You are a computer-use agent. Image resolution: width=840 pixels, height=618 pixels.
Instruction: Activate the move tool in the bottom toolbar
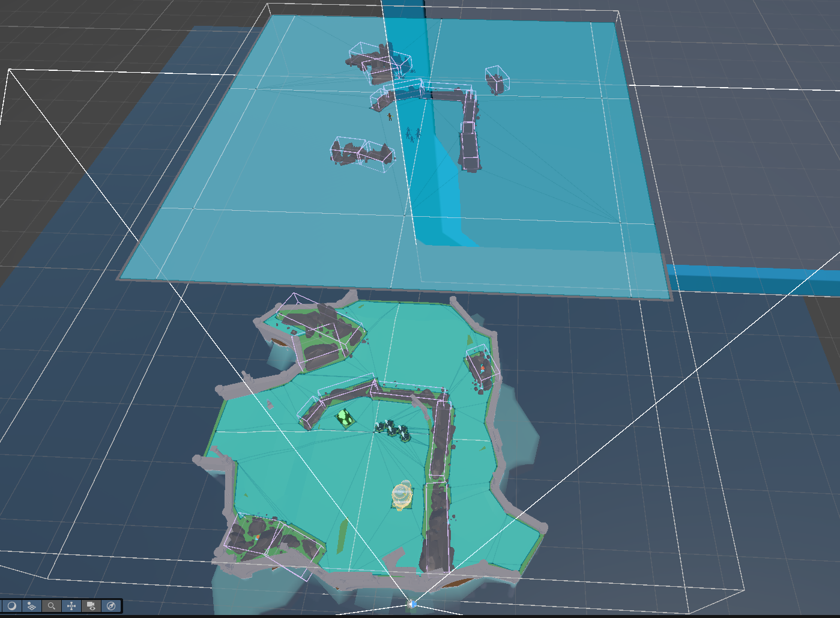pyautogui.click(x=71, y=607)
